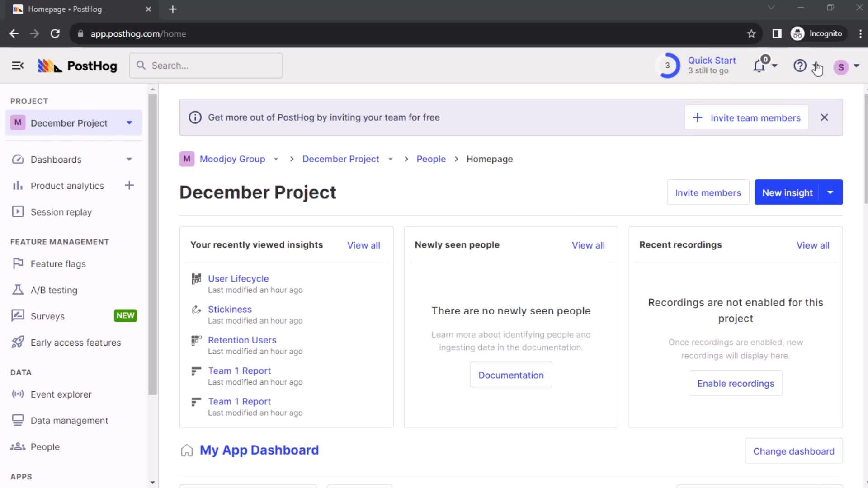Open the Retention Users insight

coord(242,340)
